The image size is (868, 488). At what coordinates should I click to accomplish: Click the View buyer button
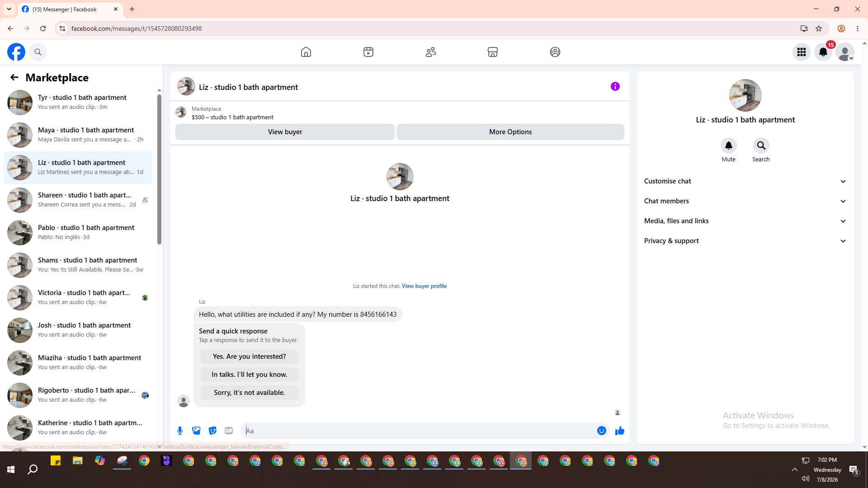click(285, 132)
